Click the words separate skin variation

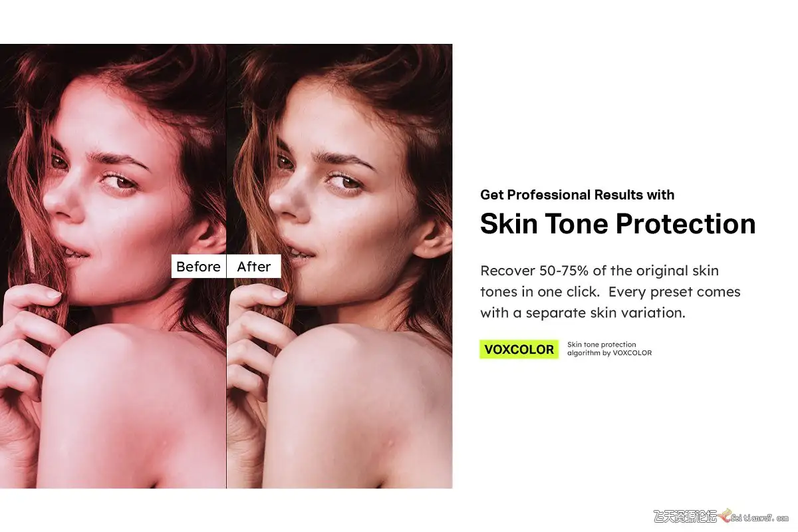tap(605, 313)
